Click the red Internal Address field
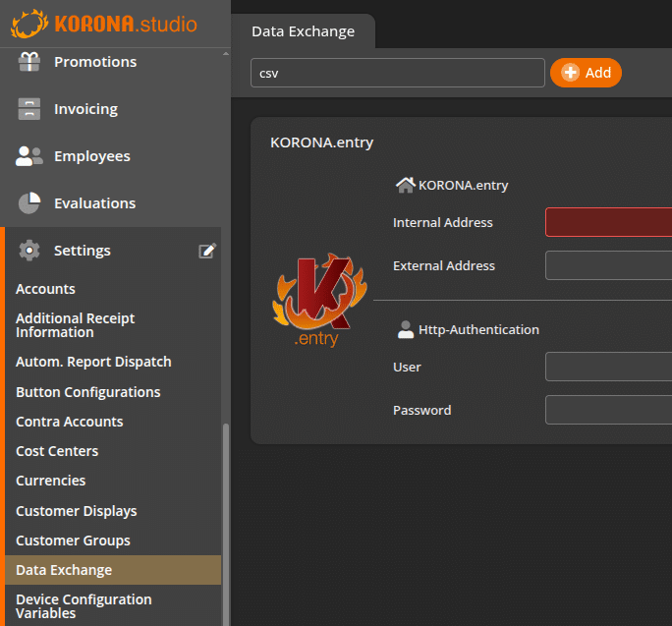Image resolution: width=672 pixels, height=626 pixels. tap(607, 223)
